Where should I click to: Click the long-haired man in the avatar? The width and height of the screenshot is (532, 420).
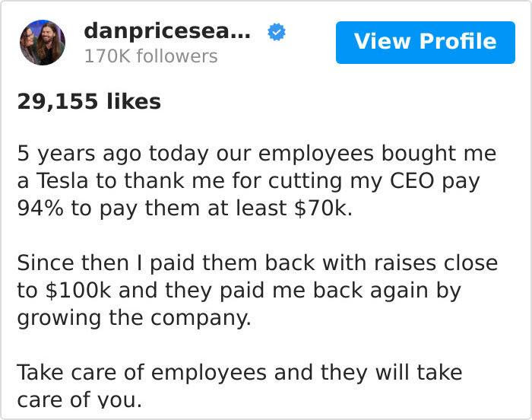(x=51, y=43)
